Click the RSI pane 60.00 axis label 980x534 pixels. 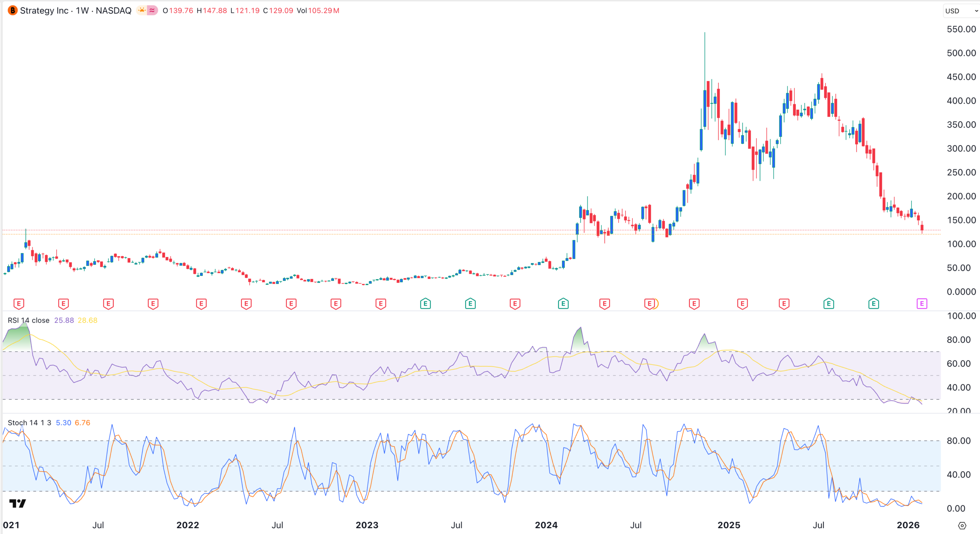click(959, 364)
